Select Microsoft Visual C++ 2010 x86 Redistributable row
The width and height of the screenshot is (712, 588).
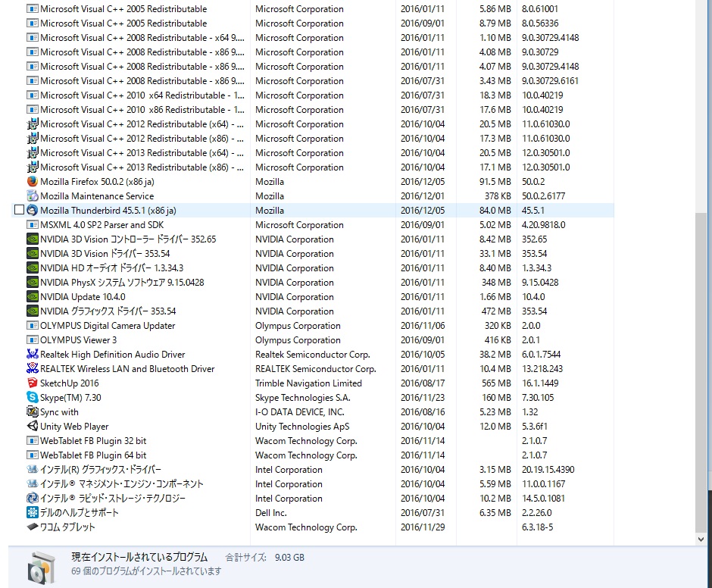[312, 110]
